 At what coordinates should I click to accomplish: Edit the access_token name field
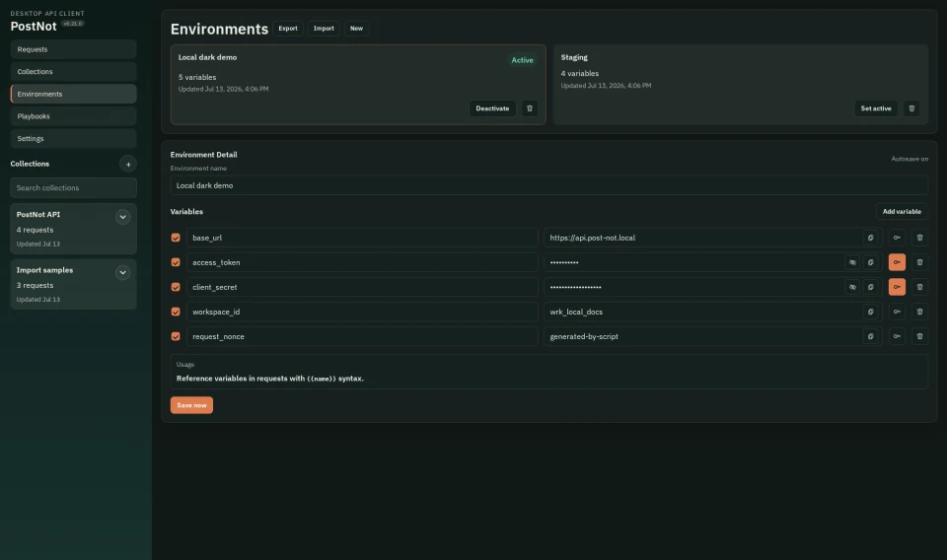click(x=362, y=262)
